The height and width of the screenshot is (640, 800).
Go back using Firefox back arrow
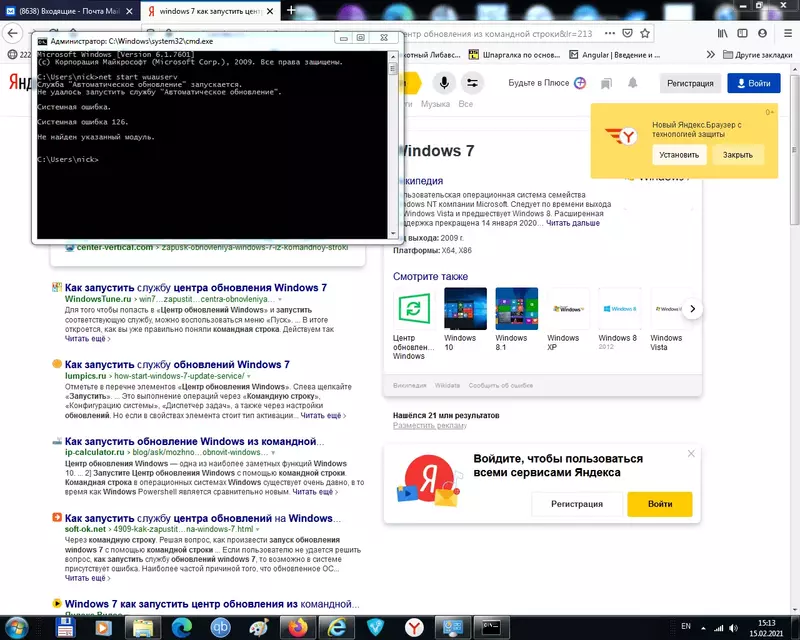coord(13,34)
